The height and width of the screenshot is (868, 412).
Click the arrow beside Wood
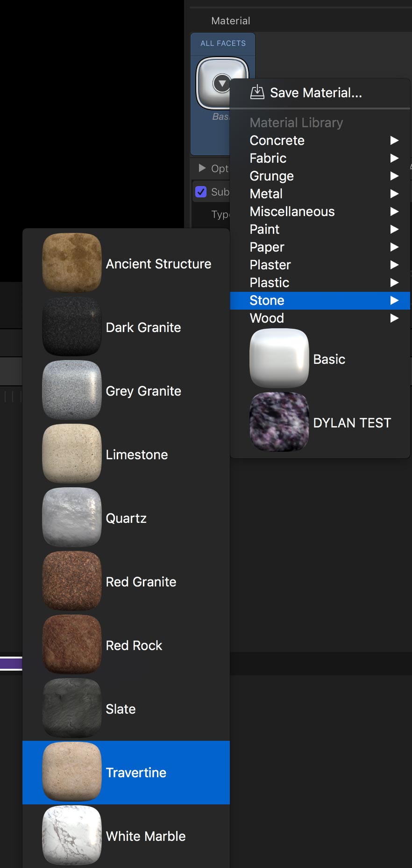point(394,318)
